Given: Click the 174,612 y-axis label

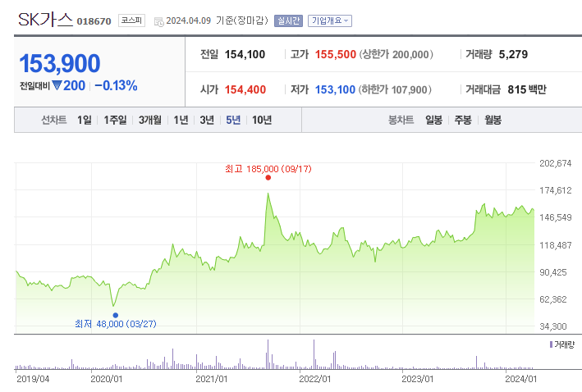Looking at the screenshot, I should click(x=555, y=190).
